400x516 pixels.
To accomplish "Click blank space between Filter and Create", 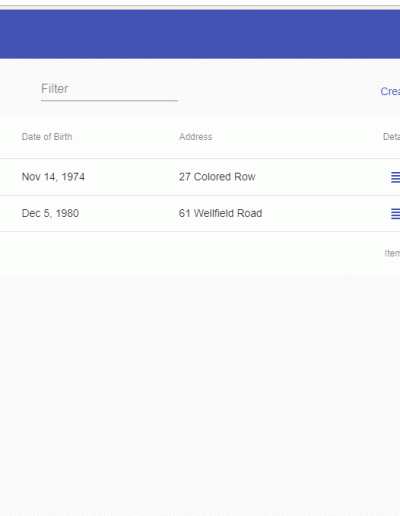I will (x=279, y=90).
